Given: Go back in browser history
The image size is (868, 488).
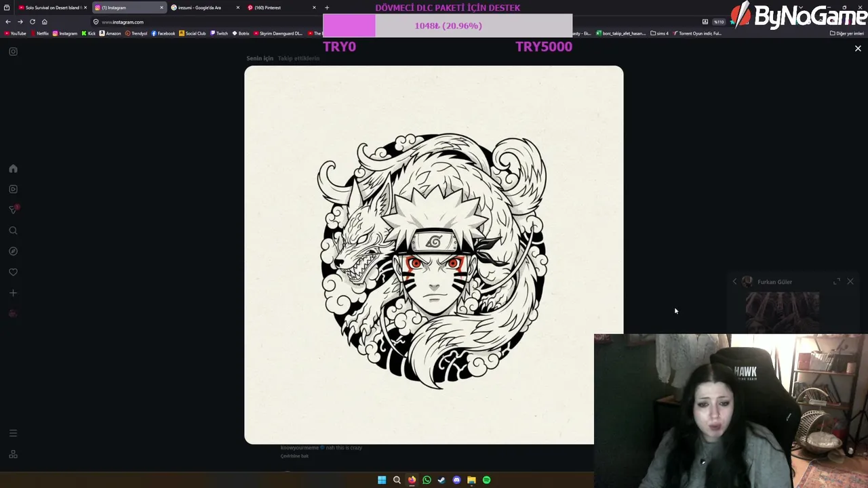Looking at the screenshot, I should click(8, 22).
